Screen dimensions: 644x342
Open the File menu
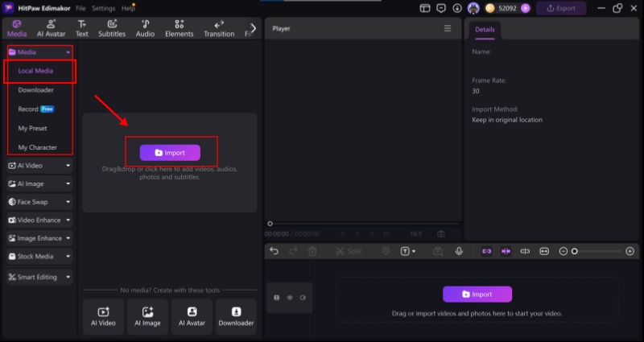pos(80,8)
